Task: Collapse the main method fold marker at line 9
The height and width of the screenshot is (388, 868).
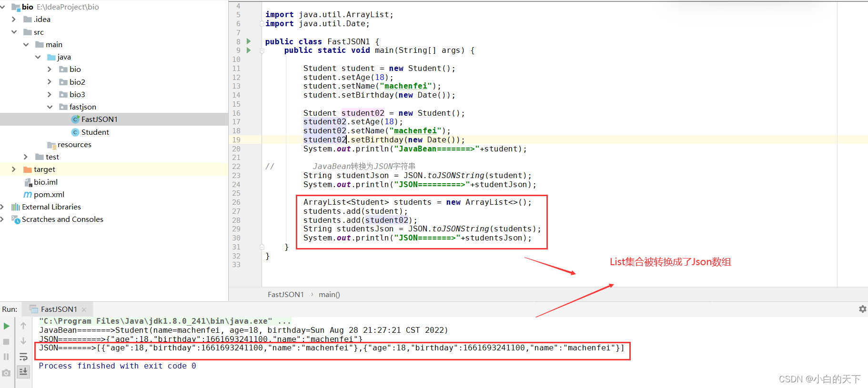Action: [262, 50]
